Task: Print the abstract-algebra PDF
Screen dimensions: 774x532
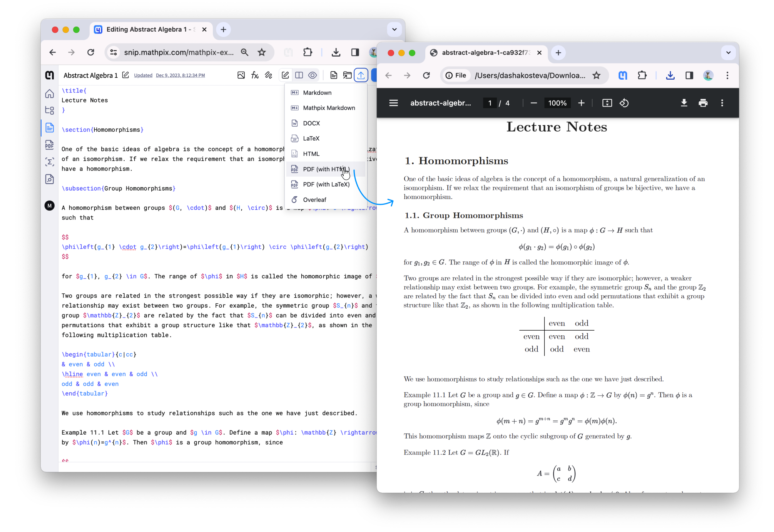Action: [x=703, y=103]
